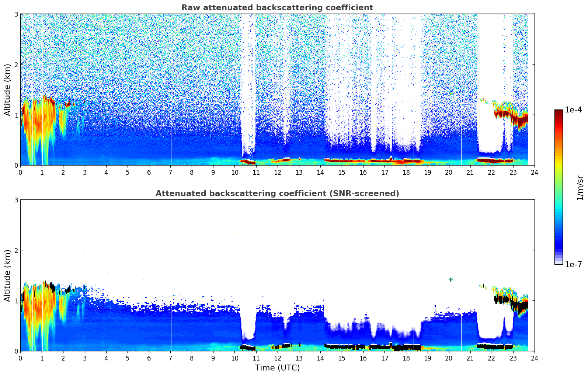Viewport: 588px width, 376px height.
Task: Click the raw plot's 'Altitude (km)' label
Action: tap(8, 90)
